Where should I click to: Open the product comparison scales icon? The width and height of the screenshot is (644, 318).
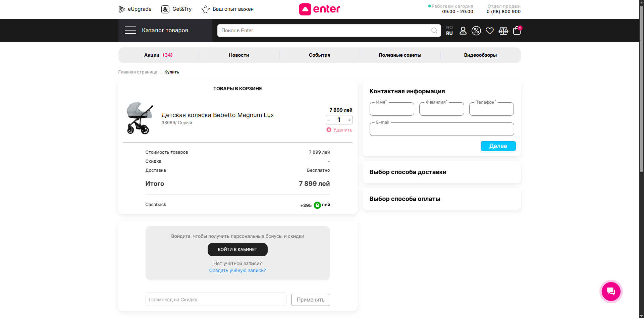tap(503, 31)
